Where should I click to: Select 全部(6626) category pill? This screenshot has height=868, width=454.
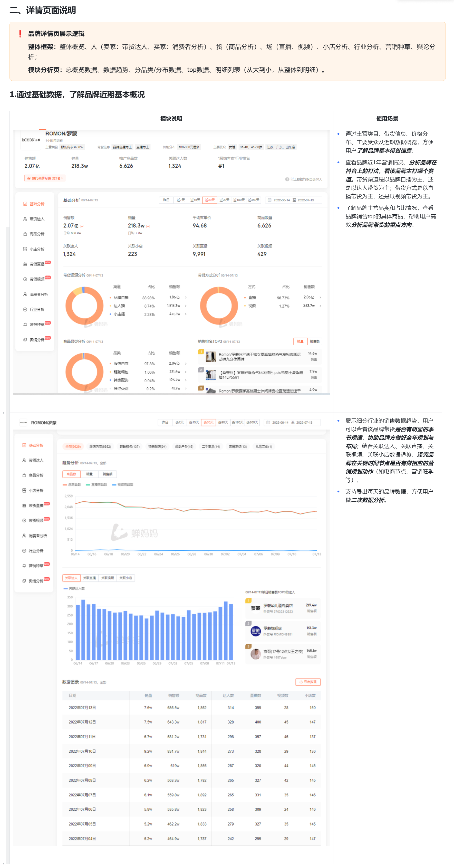(x=73, y=446)
